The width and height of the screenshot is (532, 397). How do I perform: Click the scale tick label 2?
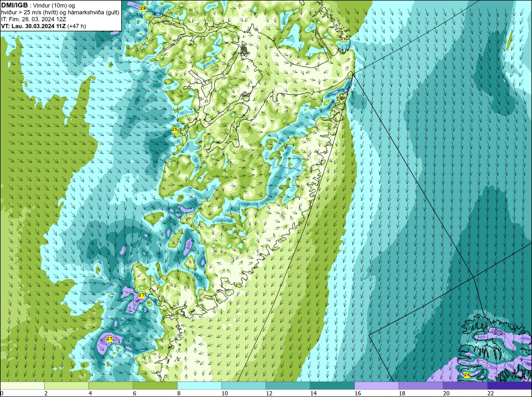click(46, 393)
